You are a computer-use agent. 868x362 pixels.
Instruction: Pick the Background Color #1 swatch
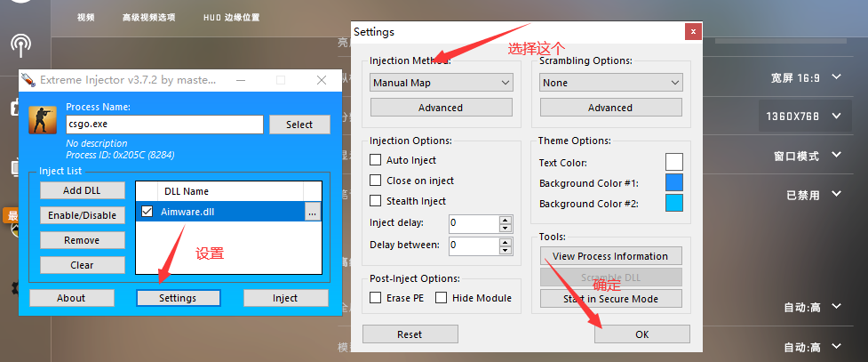pyautogui.click(x=673, y=182)
